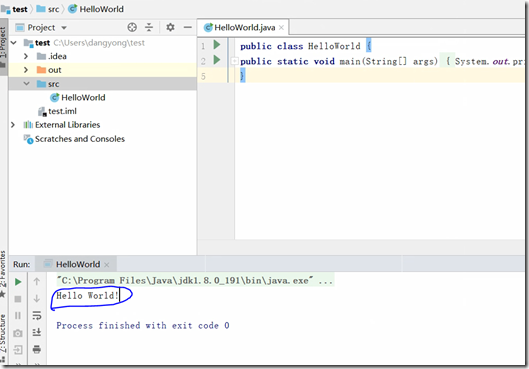Select Scratches and Consoles

tap(74, 139)
